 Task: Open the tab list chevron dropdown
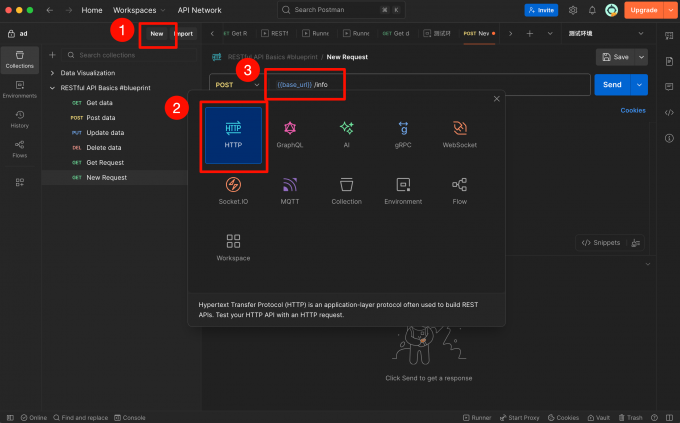click(x=550, y=33)
